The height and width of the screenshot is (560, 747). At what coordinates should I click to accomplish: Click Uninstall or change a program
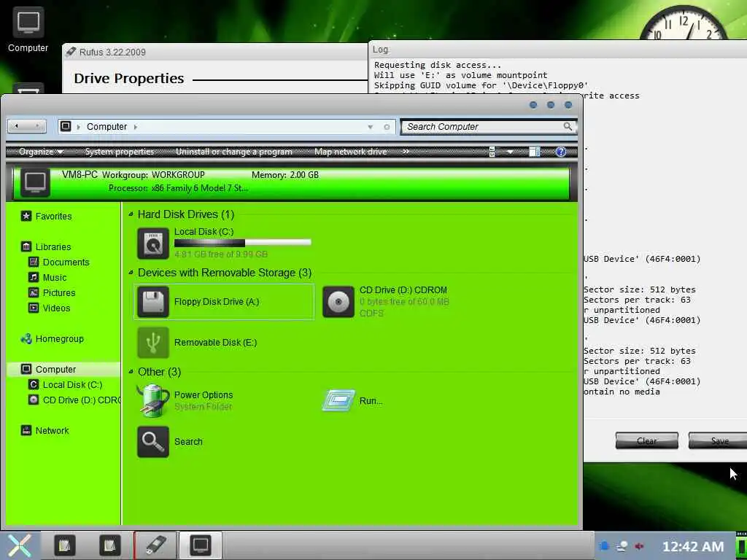234,152
